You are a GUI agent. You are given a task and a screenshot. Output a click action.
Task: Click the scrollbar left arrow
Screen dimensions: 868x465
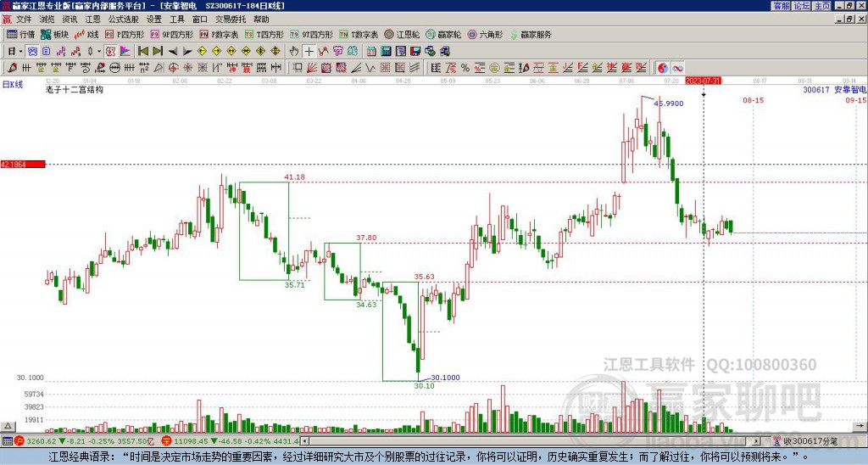304,441
